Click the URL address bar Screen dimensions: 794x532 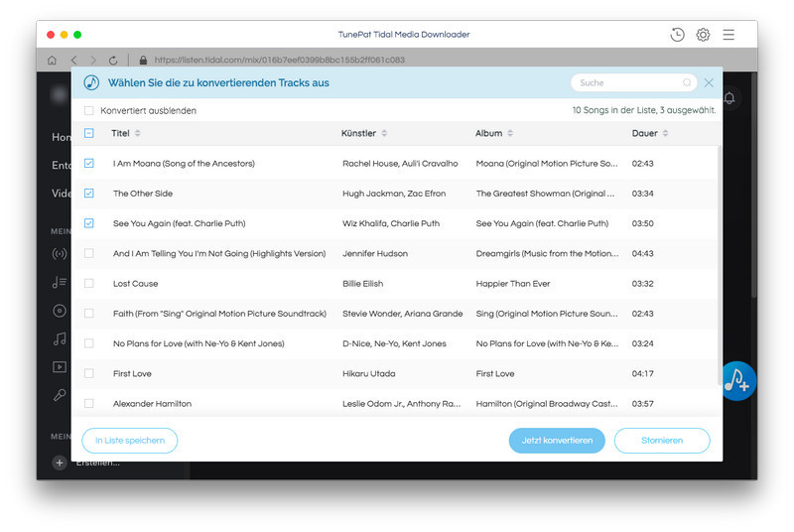point(280,60)
